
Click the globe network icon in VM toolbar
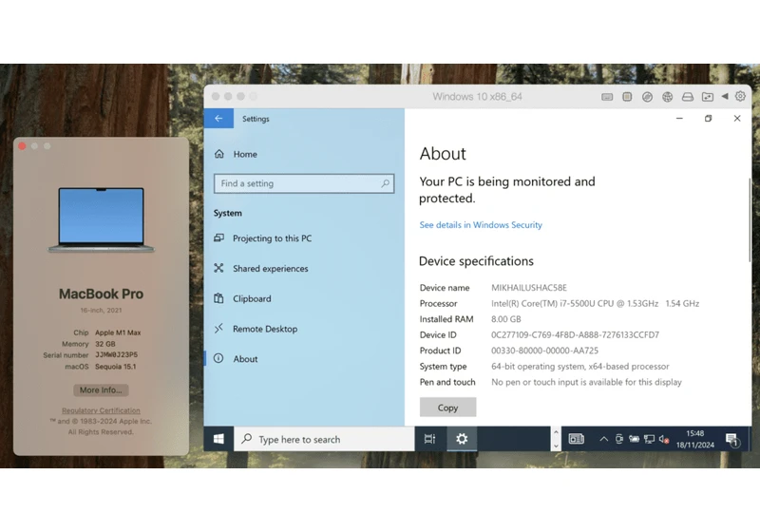pos(668,97)
